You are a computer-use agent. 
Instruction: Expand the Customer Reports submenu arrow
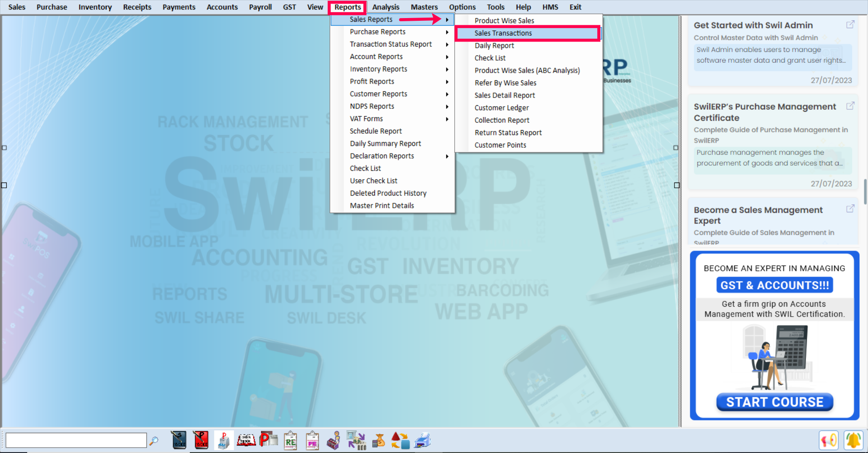click(447, 94)
